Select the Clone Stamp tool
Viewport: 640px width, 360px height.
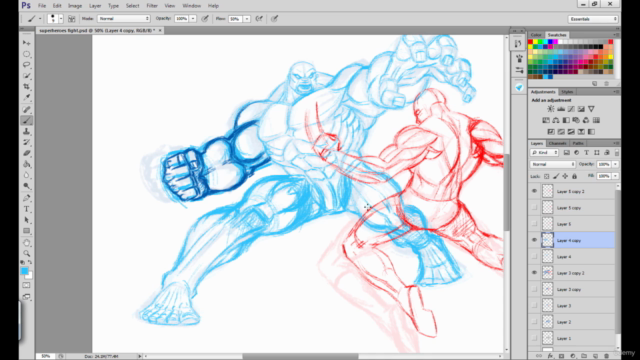pyautogui.click(x=27, y=131)
